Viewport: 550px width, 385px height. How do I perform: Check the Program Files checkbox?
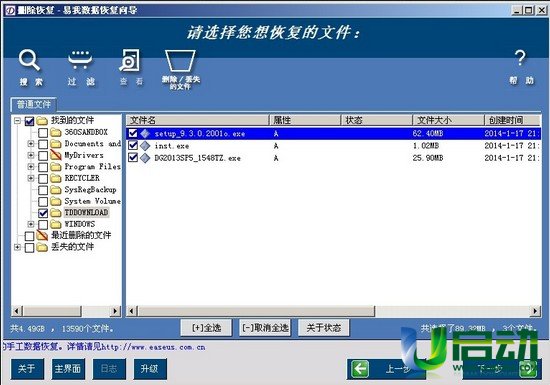click(43, 167)
